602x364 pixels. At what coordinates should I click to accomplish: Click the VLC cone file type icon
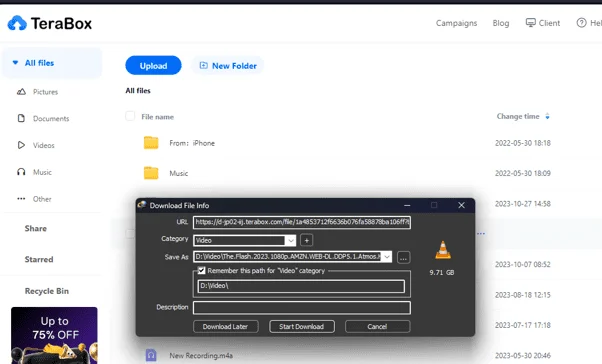coord(443,250)
